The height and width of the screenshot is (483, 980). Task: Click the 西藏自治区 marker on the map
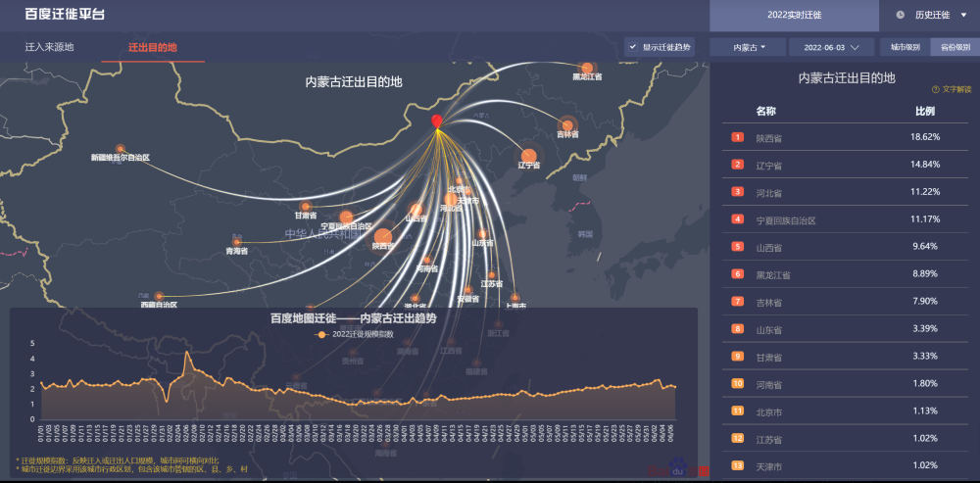coord(159,296)
